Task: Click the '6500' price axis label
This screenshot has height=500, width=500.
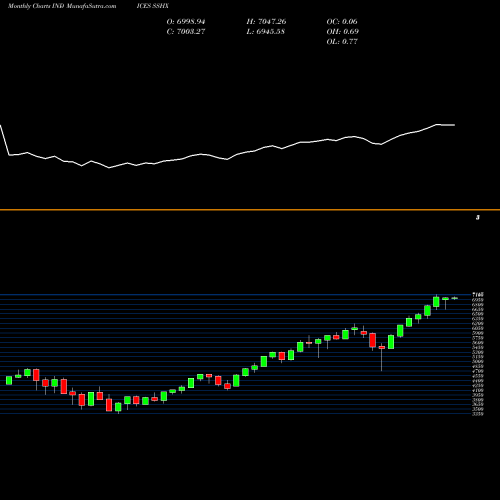Action: pyautogui.click(x=478, y=314)
